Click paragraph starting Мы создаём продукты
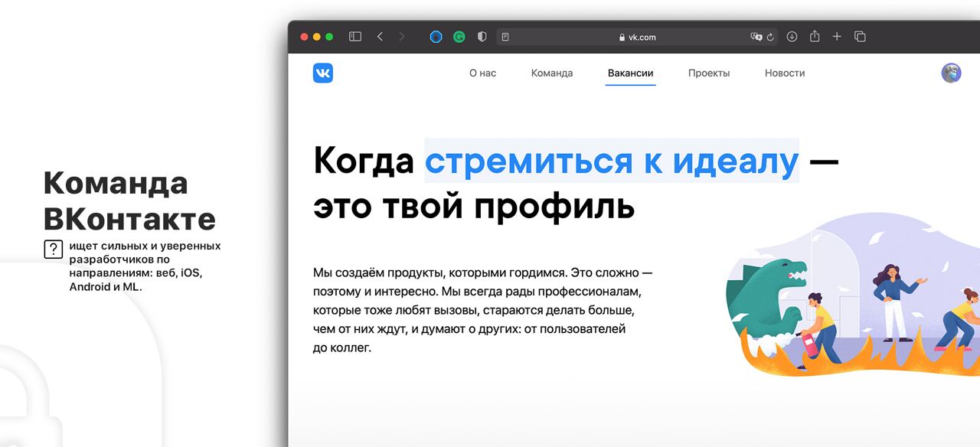 tap(483, 310)
